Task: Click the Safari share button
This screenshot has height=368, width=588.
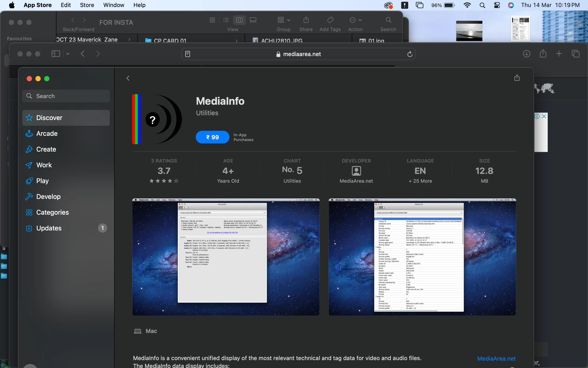Action: coord(543,53)
